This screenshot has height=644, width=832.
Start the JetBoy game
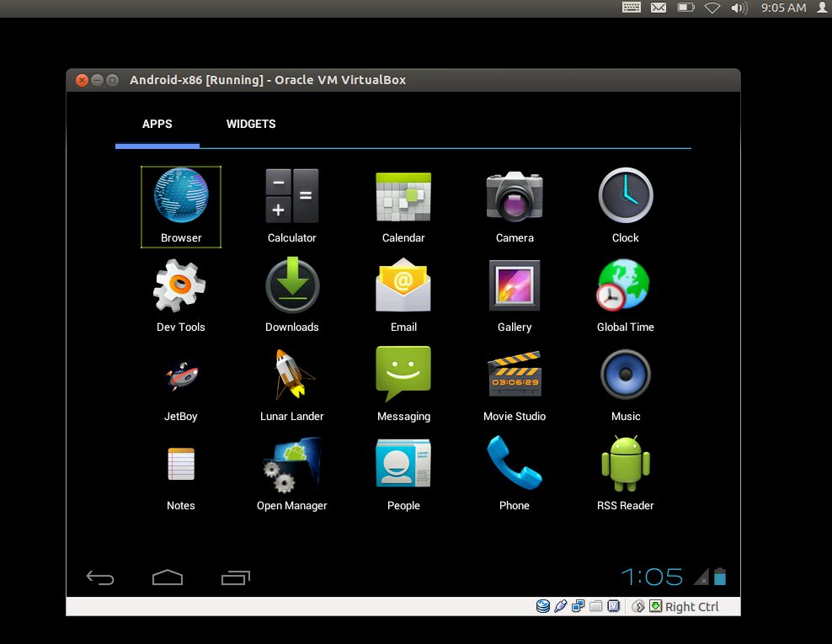(181, 391)
